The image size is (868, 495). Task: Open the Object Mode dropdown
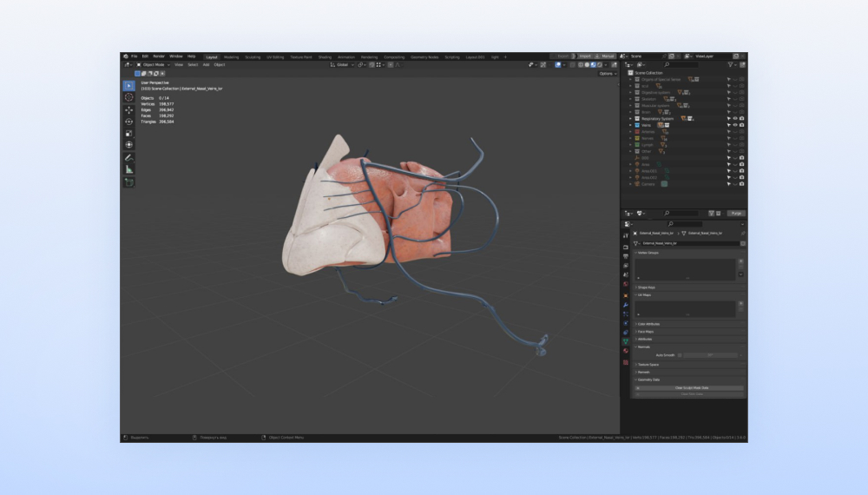(x=154, y=65)
